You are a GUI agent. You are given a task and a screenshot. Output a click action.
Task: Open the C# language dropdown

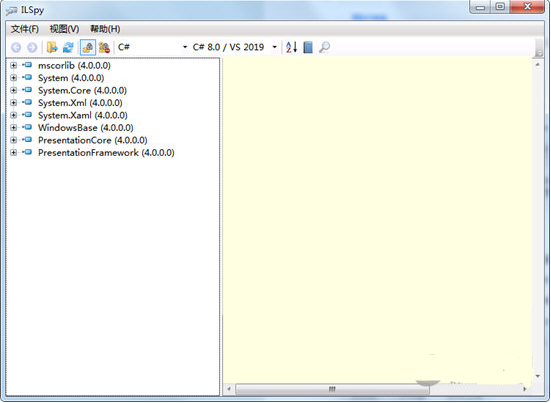coord(153,47)
